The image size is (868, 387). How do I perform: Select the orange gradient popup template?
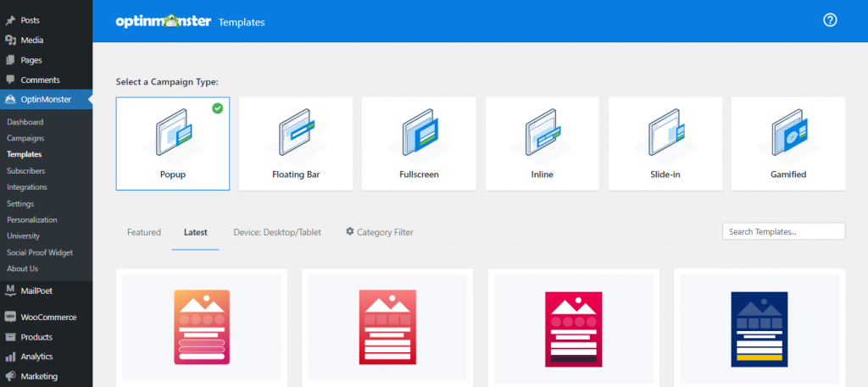click(202, 327)
